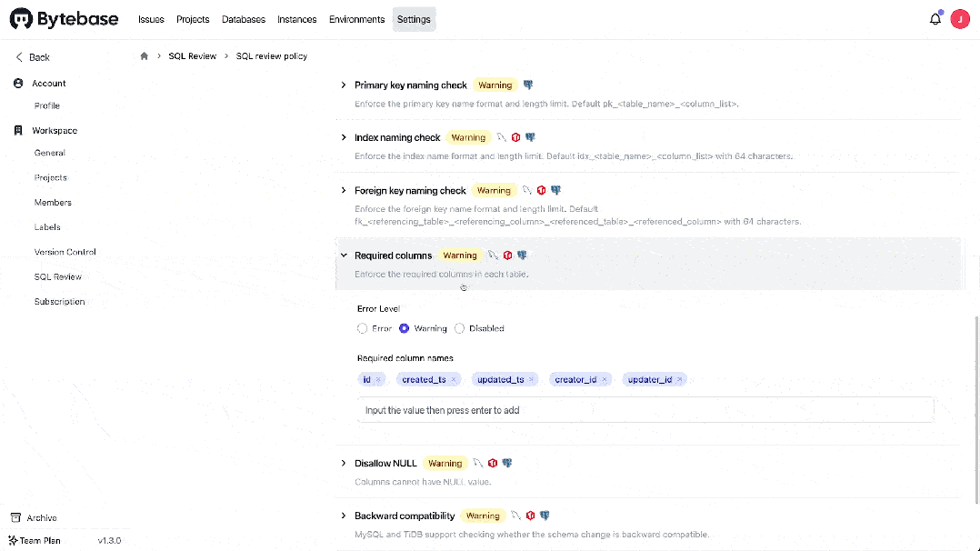Go Back in the sidebar
Image resolution: width=980 pixels, height=551 pixels.
point(33,57)
